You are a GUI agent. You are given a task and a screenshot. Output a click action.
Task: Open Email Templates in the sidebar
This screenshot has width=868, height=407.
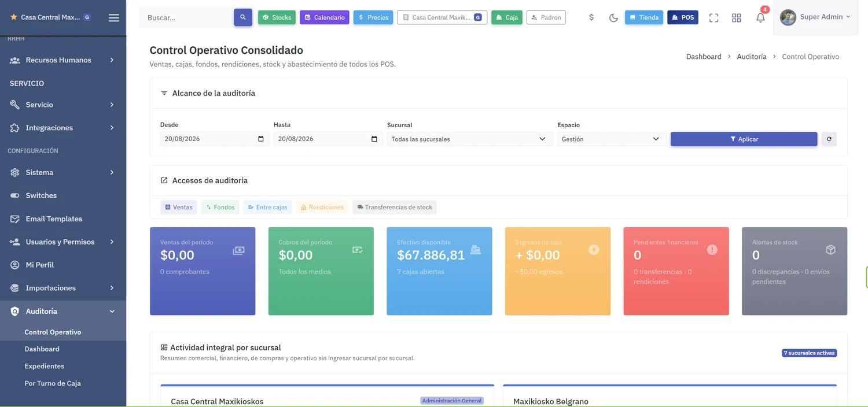[62, 219]
